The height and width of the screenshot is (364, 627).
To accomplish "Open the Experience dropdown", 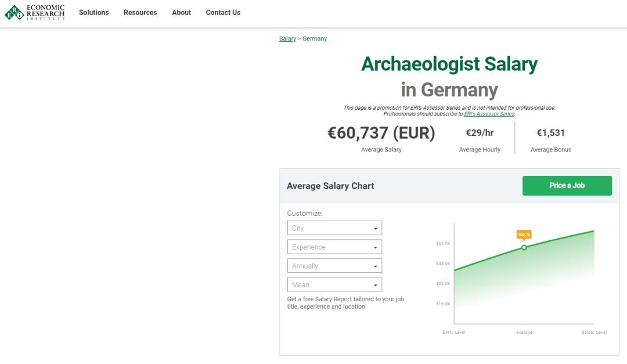I will pos(334,247).
